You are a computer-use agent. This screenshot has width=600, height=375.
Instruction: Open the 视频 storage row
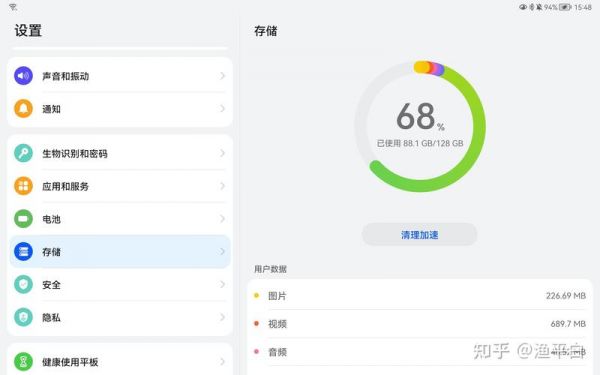point(420,324)
